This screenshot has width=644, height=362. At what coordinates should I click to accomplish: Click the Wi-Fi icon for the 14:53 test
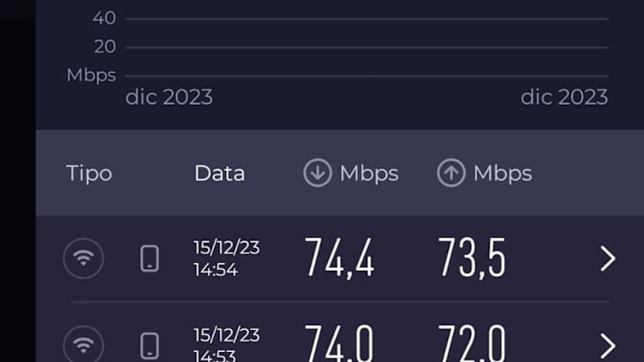(83, 344)
